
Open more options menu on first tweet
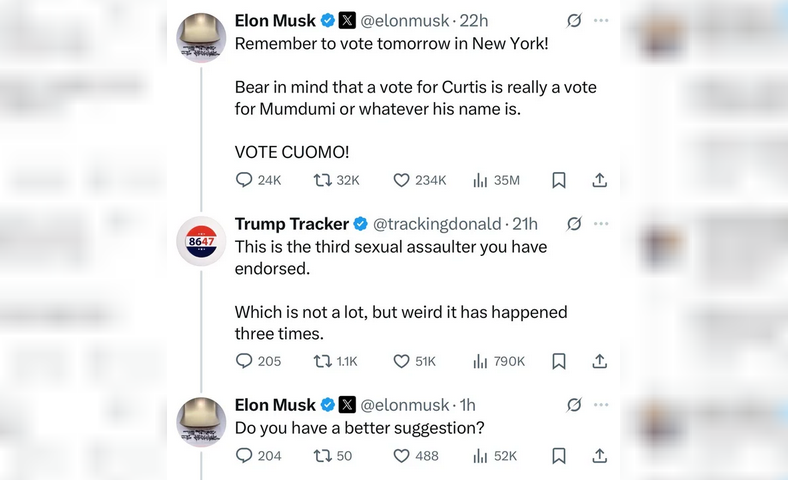coord(600,20)
